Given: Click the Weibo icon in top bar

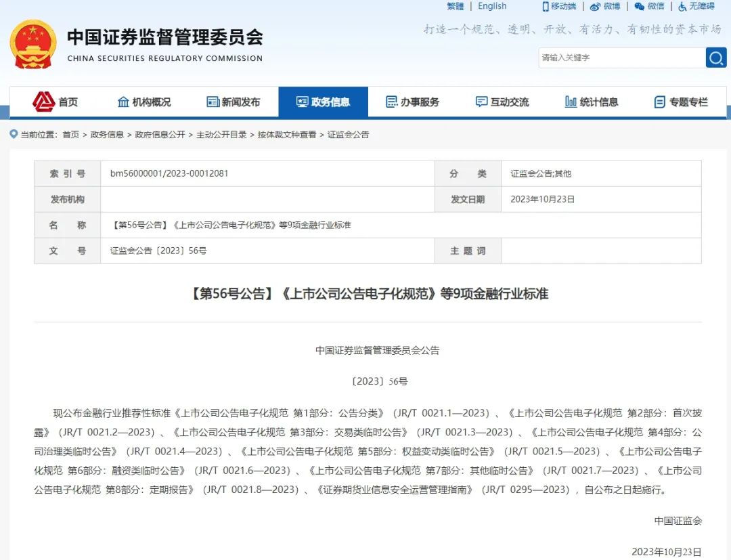Looking at the screenshot, I should [x=595, y=7].
